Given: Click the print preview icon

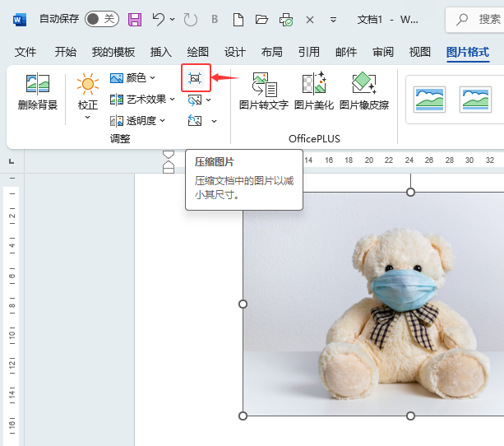Looking at the screenshot, I should pyautogui.click(x=286, y=20).
